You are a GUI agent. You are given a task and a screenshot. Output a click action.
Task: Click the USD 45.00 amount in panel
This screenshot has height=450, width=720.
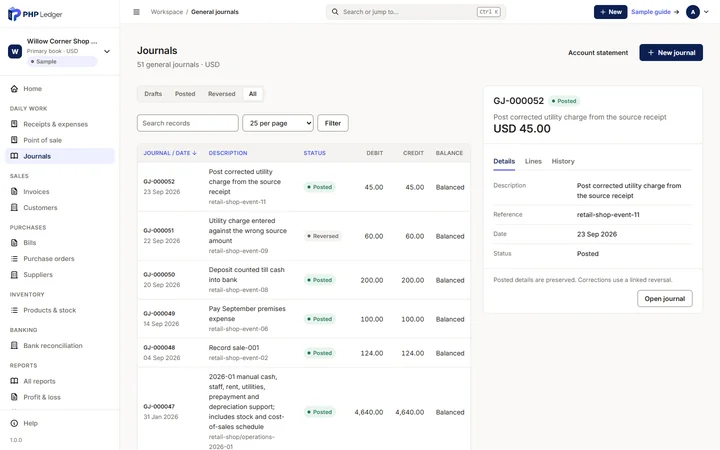pyautogui.click(x=522, y=129)
